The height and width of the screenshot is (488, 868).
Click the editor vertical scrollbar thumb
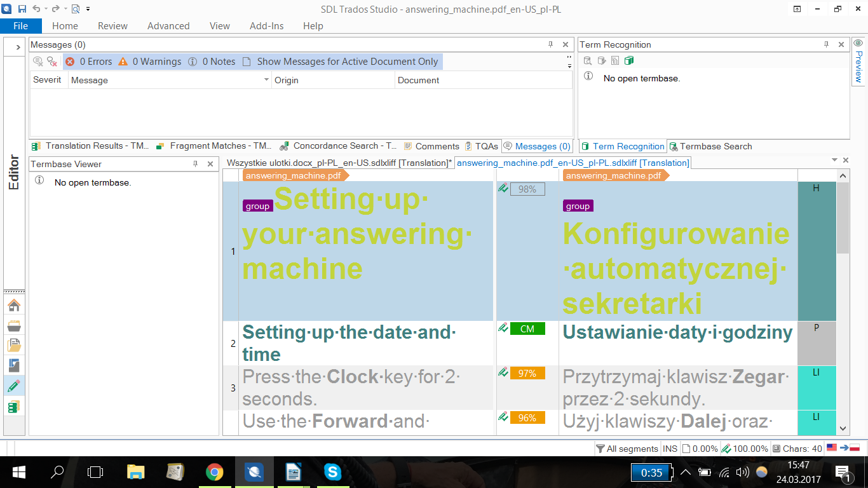coord(843,218)
